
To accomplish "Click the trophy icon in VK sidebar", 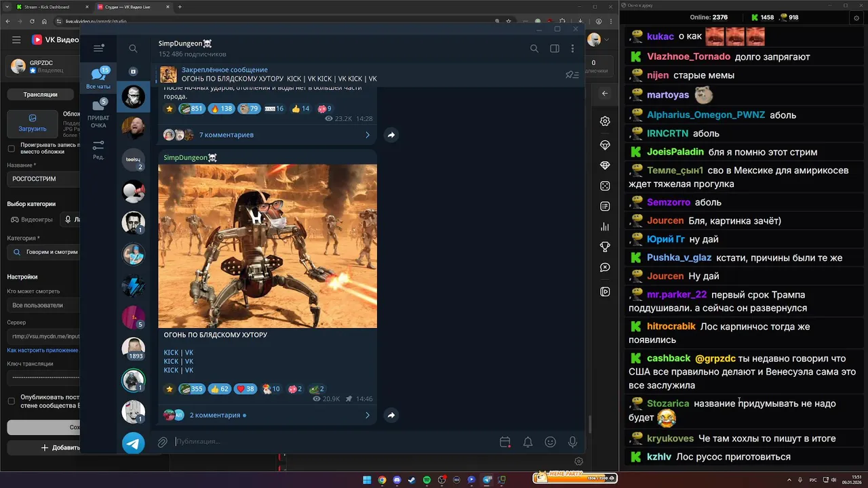I will (605, 247).
